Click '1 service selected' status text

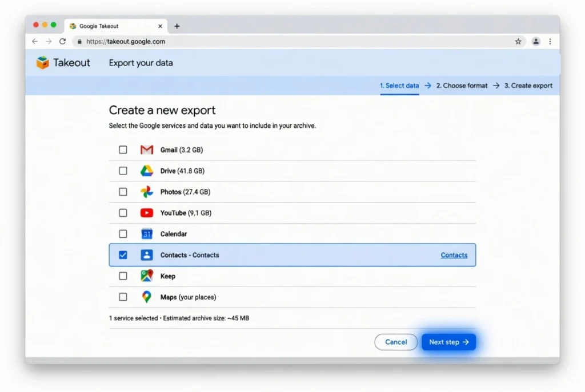(x=133, y=318)
